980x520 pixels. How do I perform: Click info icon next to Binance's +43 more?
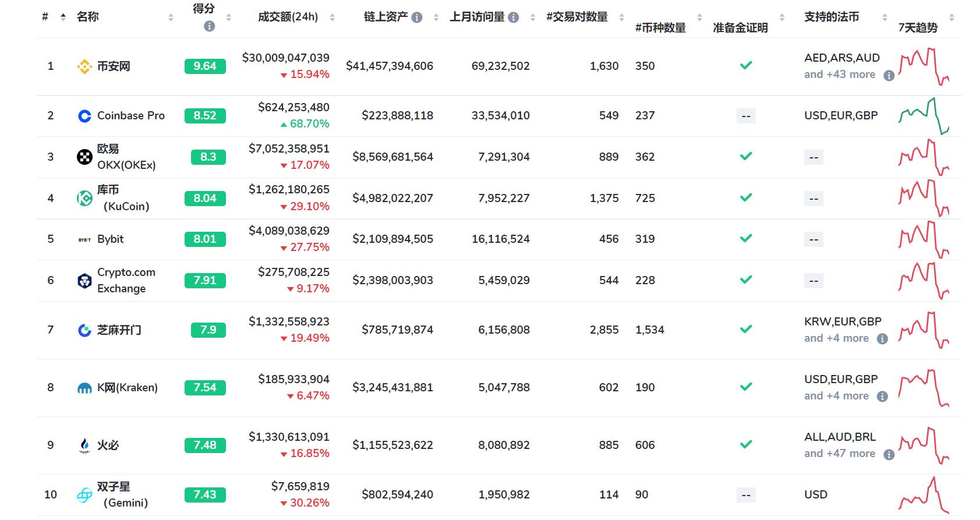click(889, 75)
